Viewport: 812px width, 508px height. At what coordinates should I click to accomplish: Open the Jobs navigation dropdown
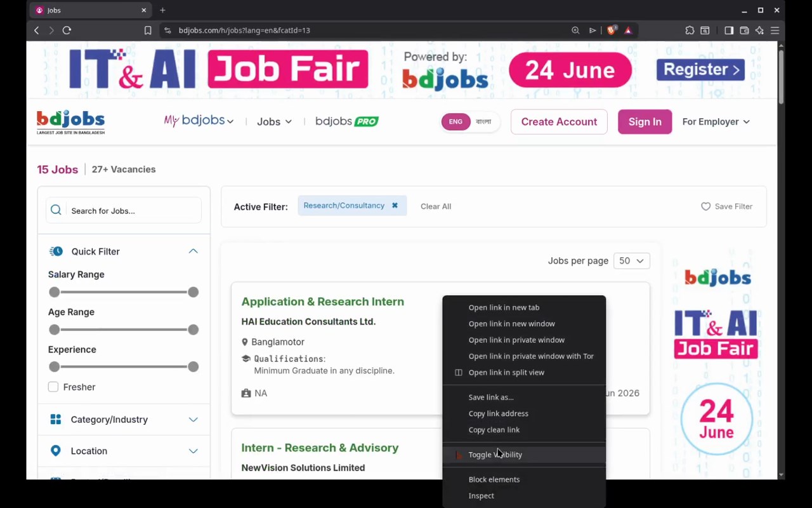coord(274,122)
